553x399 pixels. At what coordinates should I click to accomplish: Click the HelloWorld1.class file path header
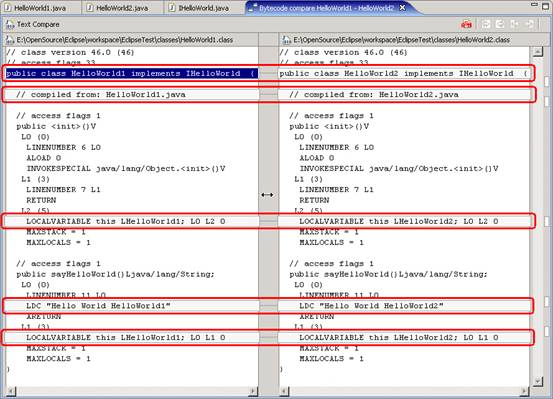(124, 40)
